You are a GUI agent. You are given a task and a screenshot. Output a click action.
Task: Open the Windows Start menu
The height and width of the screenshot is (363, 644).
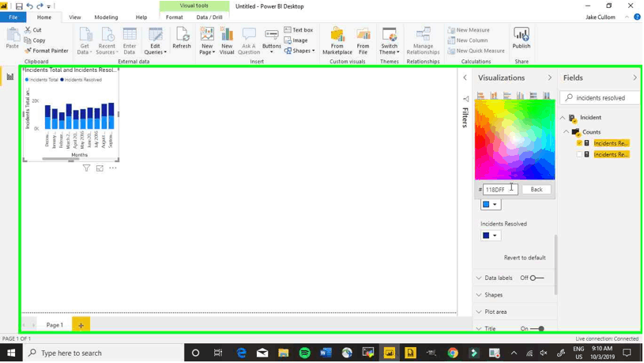11,353
